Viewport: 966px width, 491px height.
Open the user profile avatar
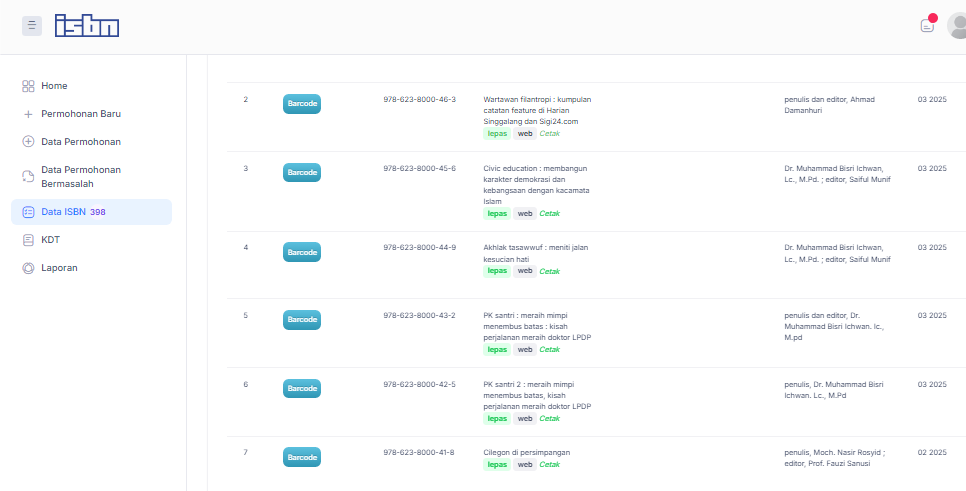tap(958, 26)
